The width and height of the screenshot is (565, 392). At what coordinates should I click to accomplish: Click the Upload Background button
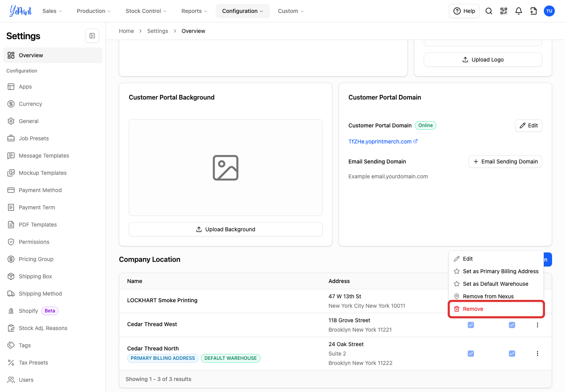pyautogui.click(x=226, y=229)
